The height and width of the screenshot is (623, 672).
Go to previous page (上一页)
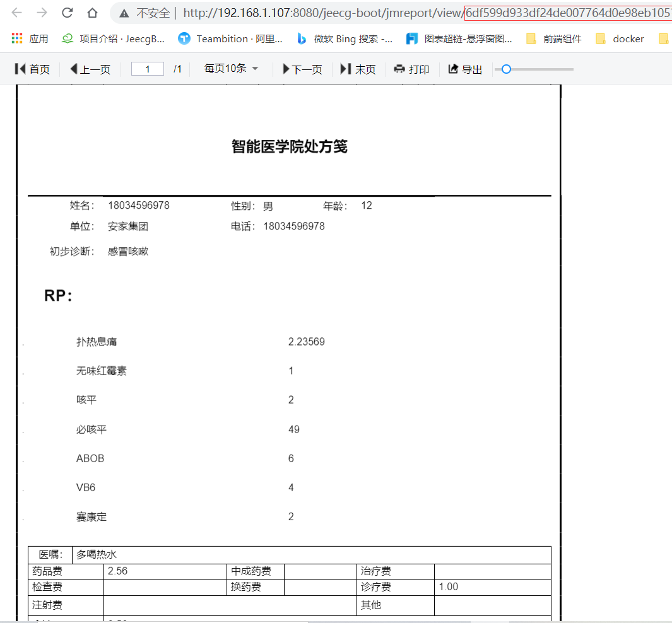(x=90, y=69)
